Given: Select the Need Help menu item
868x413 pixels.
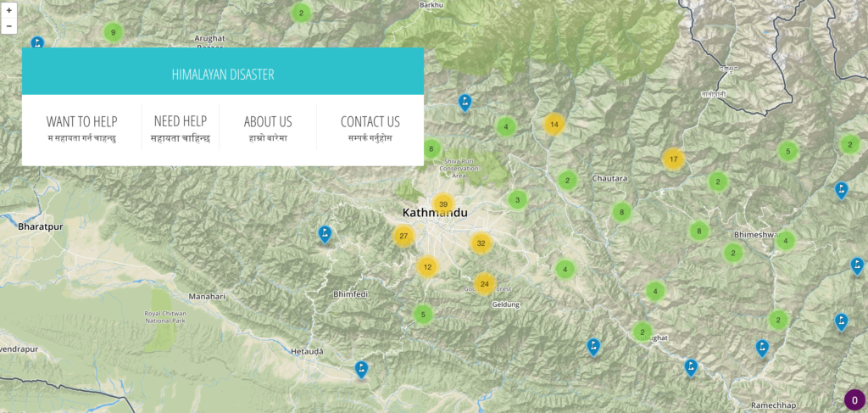Looking at the screenshot, I should click(x=180, y=128).
